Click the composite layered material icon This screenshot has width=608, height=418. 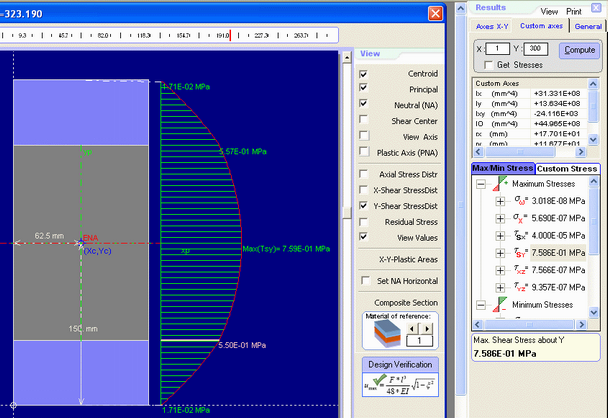(x=387, y=334)
